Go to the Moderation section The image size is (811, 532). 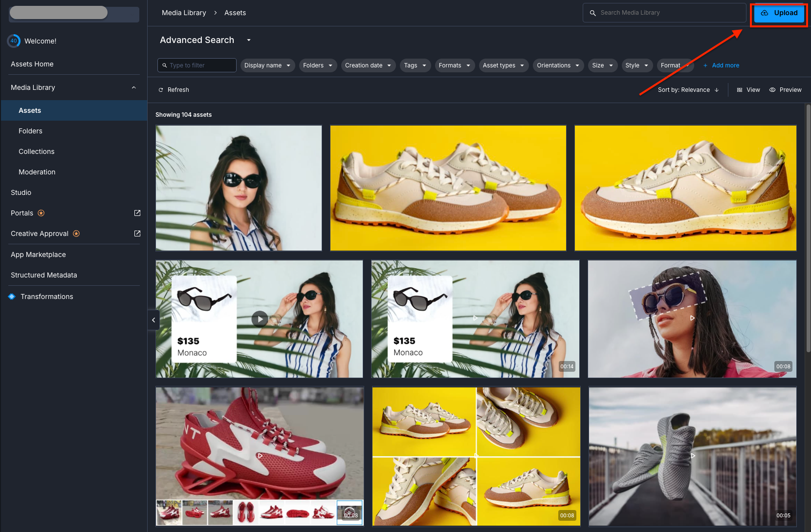(37, 172)
